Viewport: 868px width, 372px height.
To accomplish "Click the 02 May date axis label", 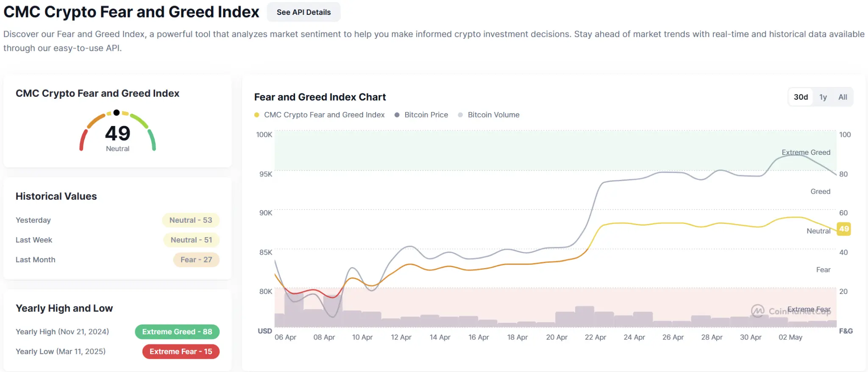I will point(790,337).
